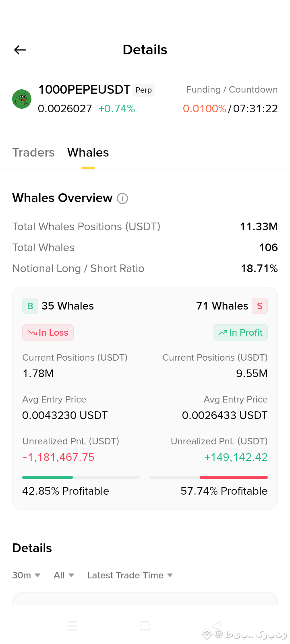The image size is (290, 644).
Task: Open Latest Trade Time sort dropdown
Action: [130, 575]
